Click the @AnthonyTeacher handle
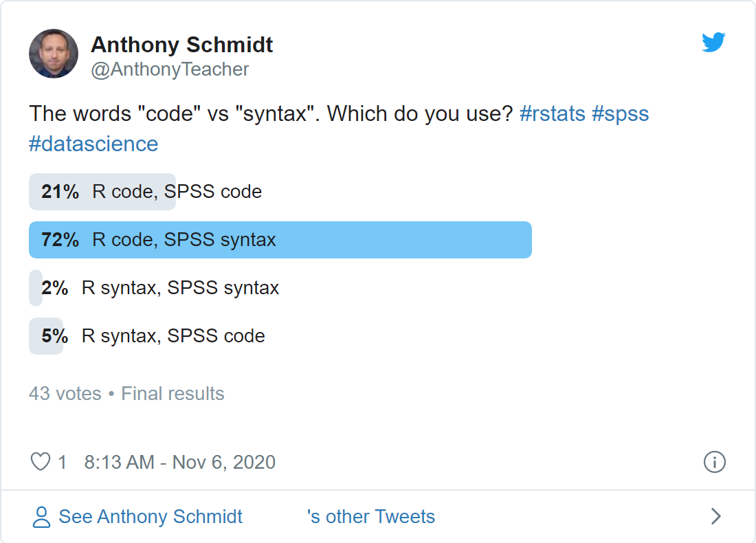 (170, 69)
